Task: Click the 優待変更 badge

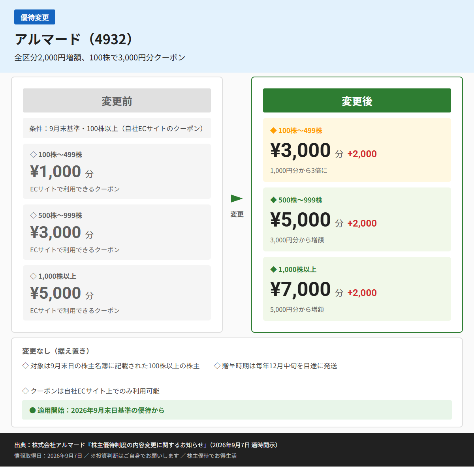Action: [x=35, y=17]
